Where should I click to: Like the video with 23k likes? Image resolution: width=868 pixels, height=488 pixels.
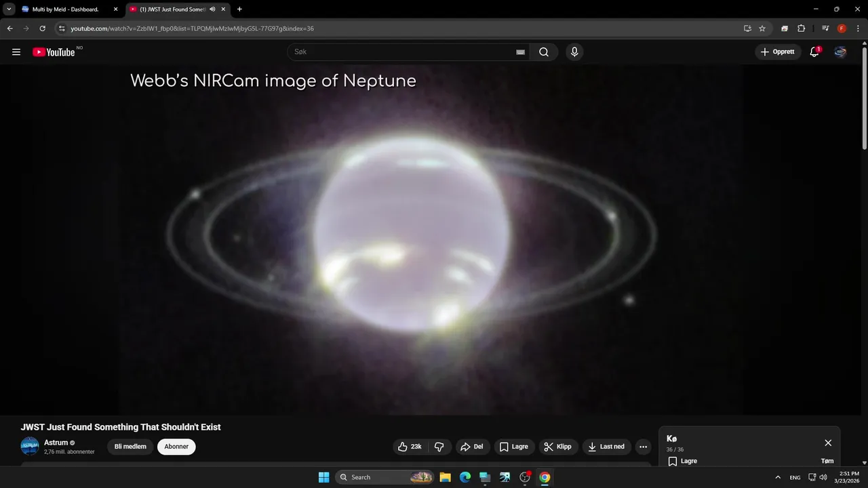pos(410,447)
